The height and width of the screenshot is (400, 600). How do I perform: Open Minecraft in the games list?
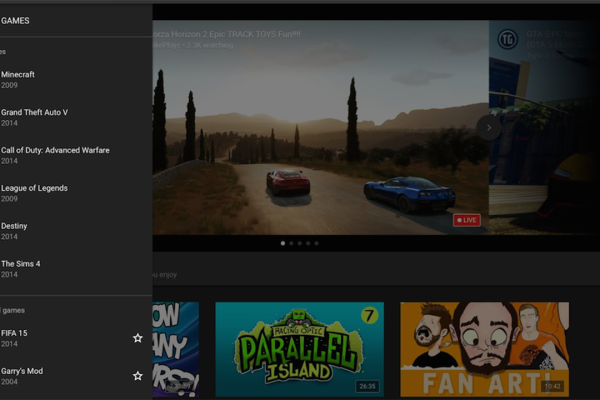[x=76, y=80]
